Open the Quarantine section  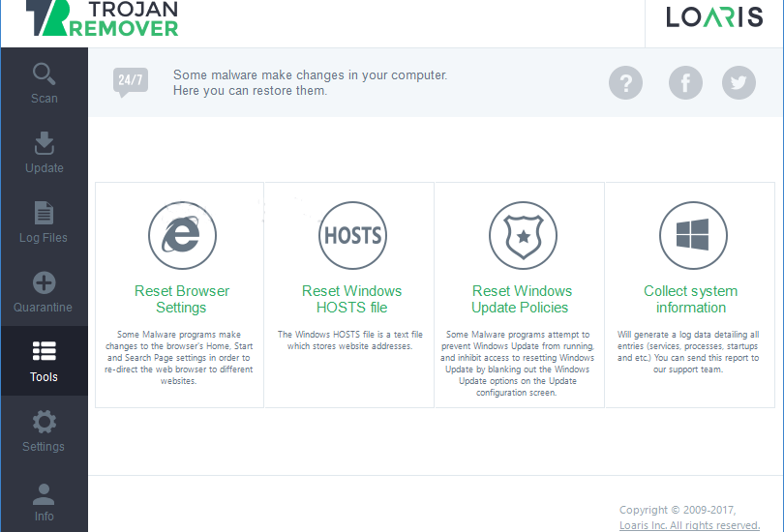tap(44, 292)
